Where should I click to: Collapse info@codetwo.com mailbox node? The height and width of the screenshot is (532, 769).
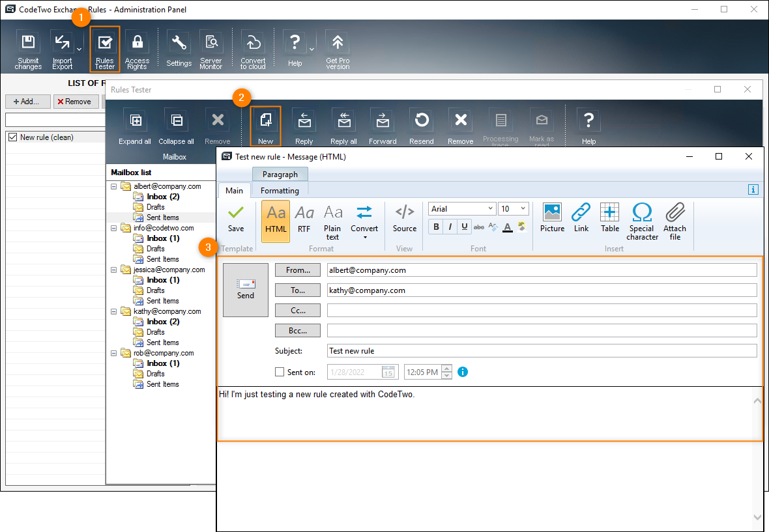114,228
